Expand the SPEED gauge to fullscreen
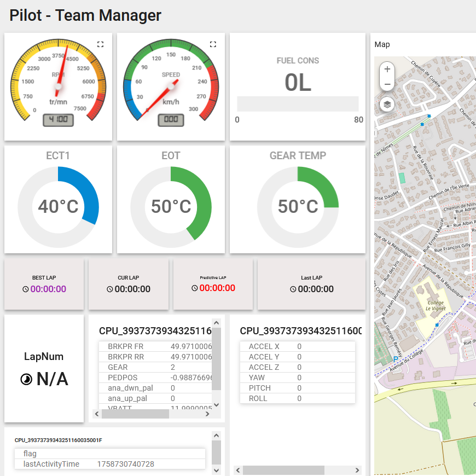This screenshot has height=476, width=476. pos(213,44)
